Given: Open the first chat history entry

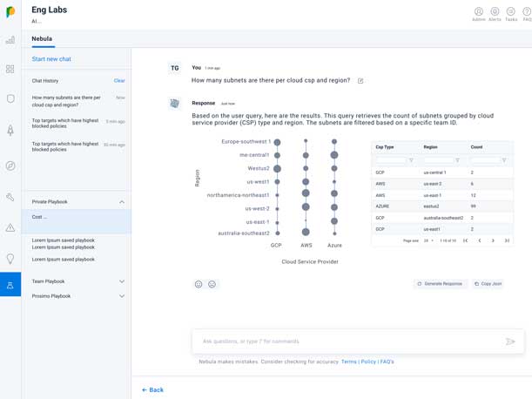Looking at the screenshot, I should point(66,101).
